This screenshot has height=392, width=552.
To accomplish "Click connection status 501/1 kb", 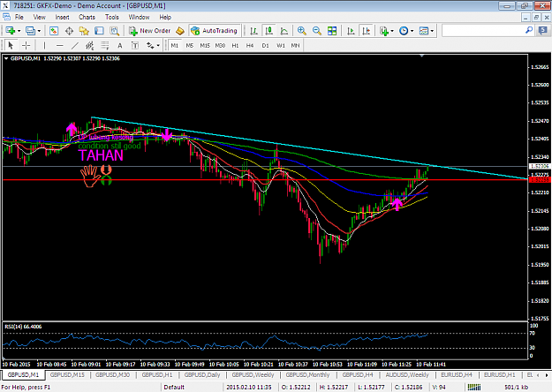I will point(516,387).
